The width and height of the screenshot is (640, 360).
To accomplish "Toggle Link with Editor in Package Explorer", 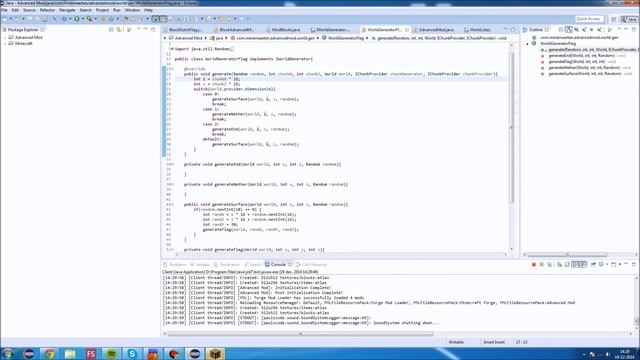I will 119,30.
